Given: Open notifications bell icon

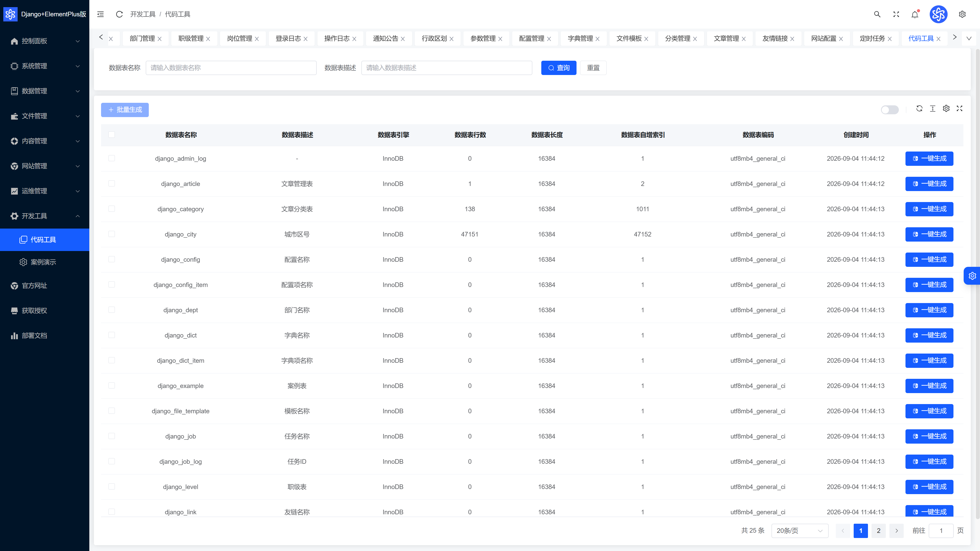Looking at the screenshot, I should tap(915, 14).
